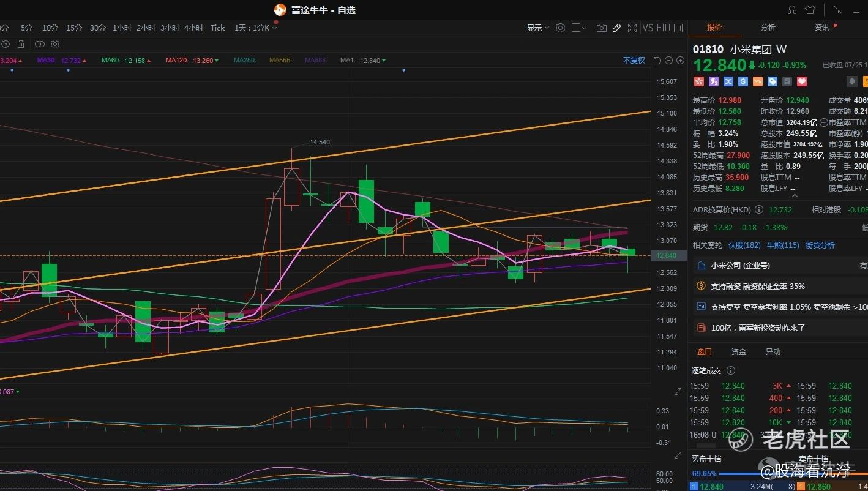Zoom out chart with minus circle
Viewport: 868px width, 491px height.
pos(668,60)
